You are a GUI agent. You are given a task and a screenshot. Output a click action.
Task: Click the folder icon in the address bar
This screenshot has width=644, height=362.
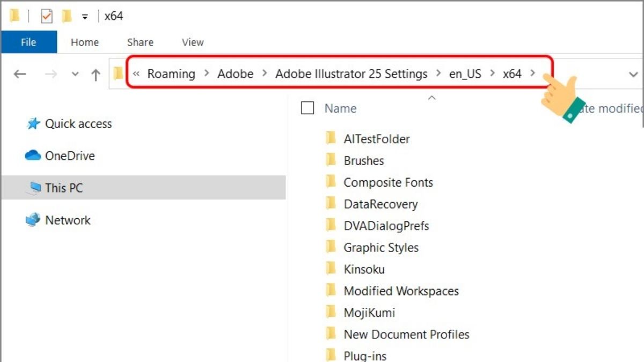tap(118, 74)
